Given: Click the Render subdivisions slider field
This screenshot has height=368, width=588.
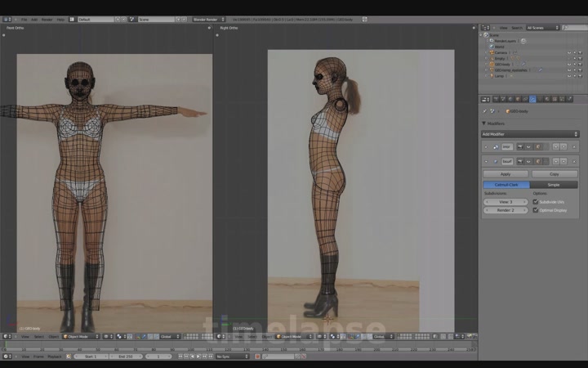Looking at the screenshot, I should click(x=506, y=210).
